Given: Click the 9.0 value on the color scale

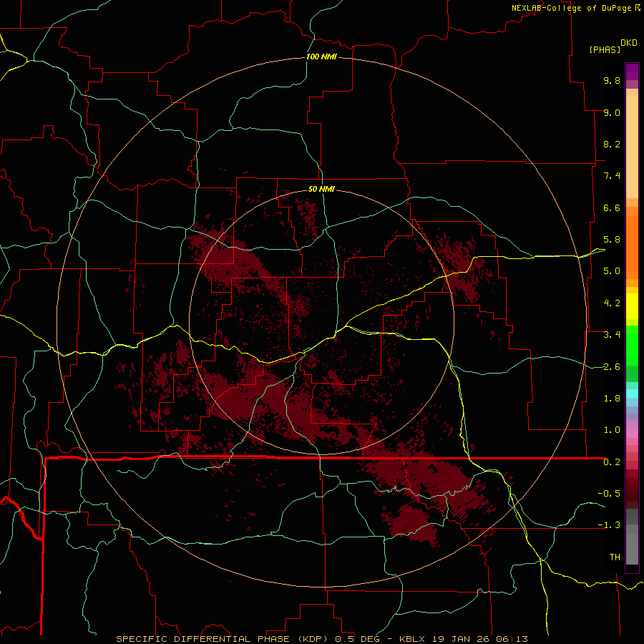Looking at the screenshot, I should pos(612,112).
